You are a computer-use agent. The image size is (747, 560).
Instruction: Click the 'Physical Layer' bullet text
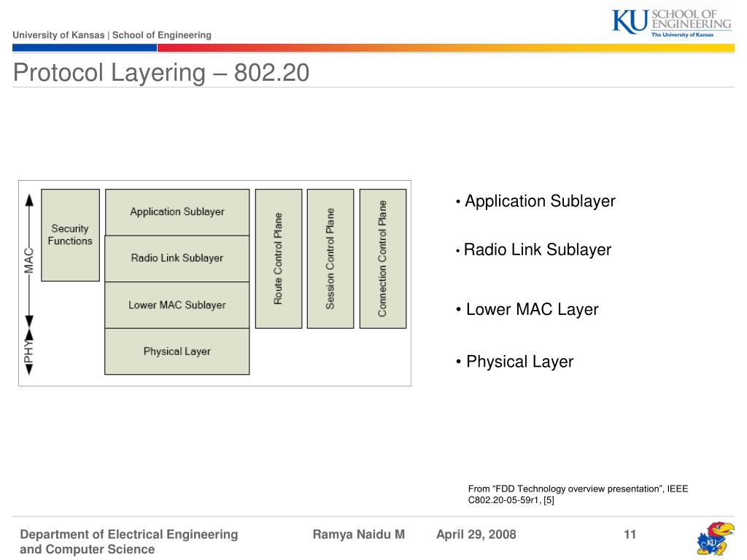(519, 362)
